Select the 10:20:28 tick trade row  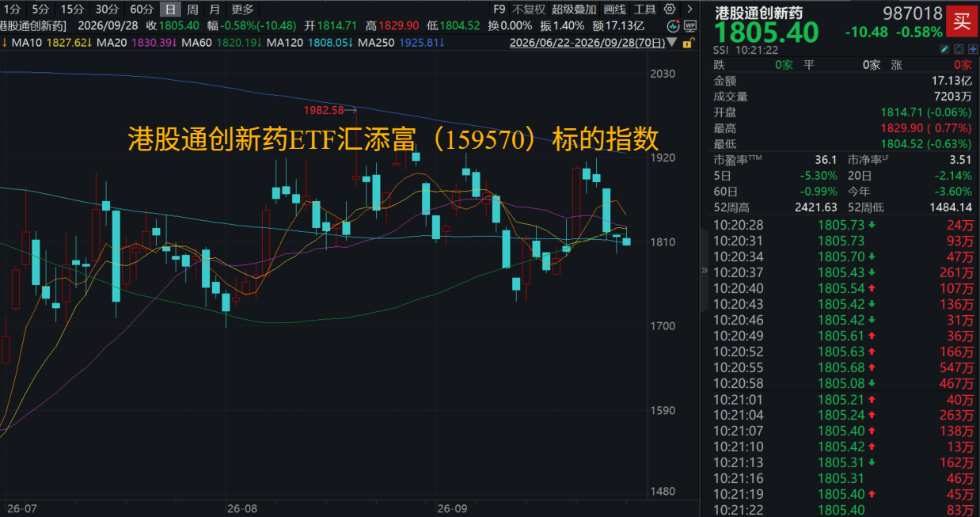pyautogui.click(x=843, y=226)
